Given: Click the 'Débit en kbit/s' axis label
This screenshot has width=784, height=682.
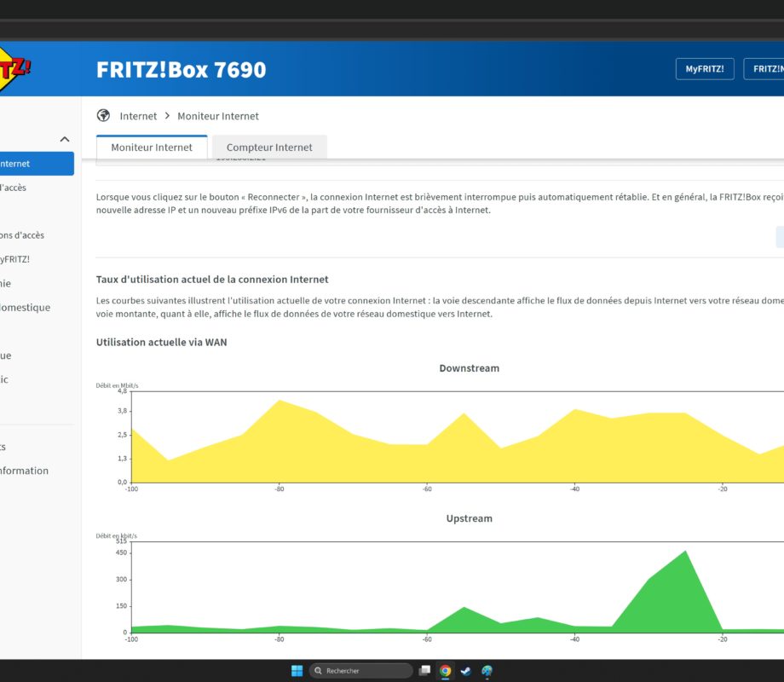Looking at the screenshot, I should pyautogui.click(x=116, y=535).
